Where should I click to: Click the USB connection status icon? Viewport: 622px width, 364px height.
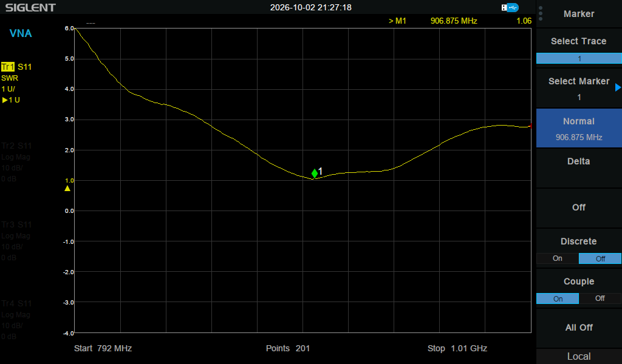[x=510, y=7]
